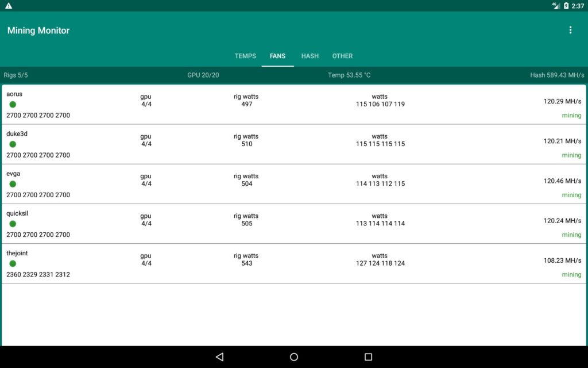Tap the Android back navigation button
588x368 pixels.
point(219,357)
